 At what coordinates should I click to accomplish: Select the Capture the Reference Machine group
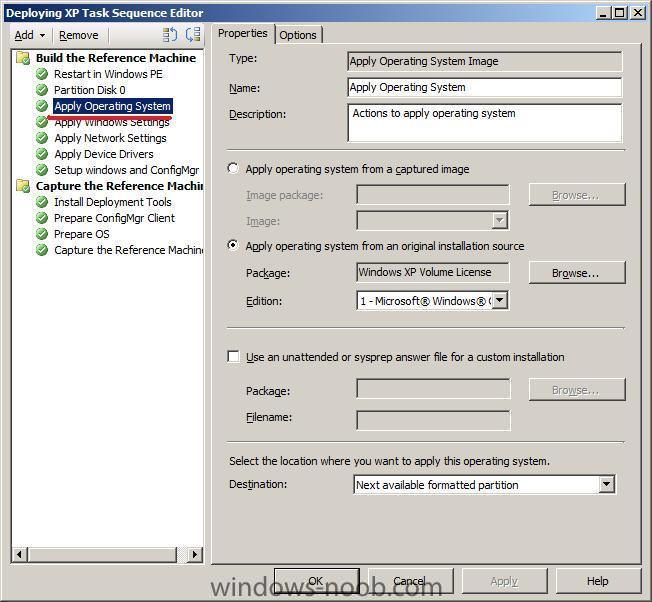pos(119,186)
